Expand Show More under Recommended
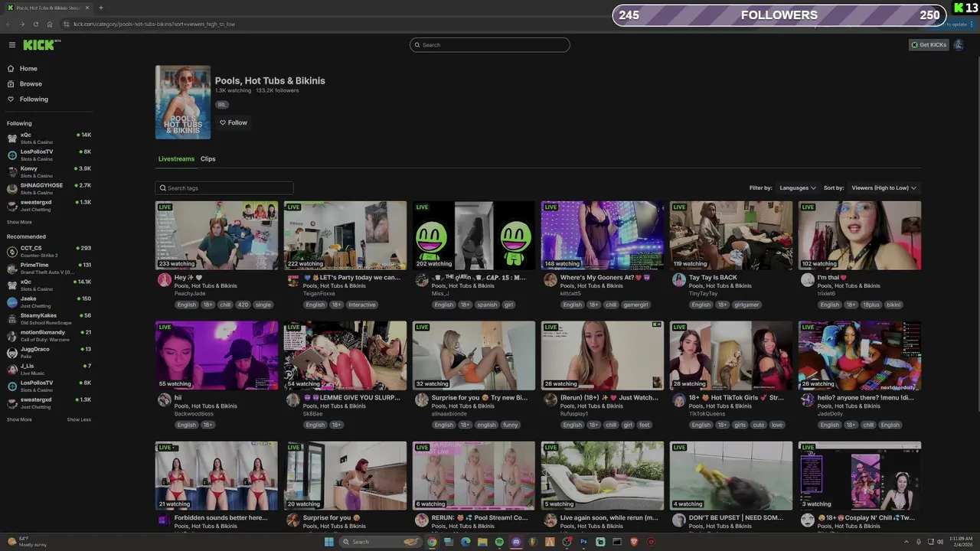 pyautogui.click(x=19, y=420)
